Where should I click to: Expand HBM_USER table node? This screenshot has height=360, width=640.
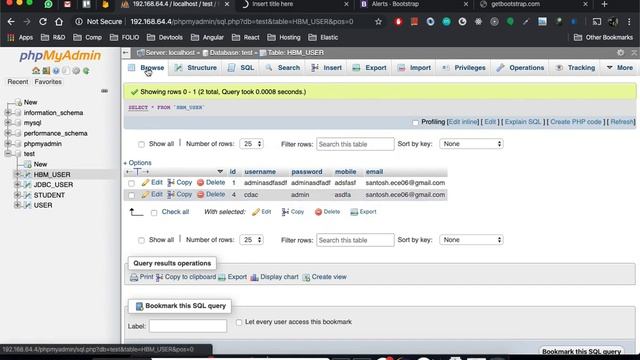pyautogui.click(x=18, y=174)
